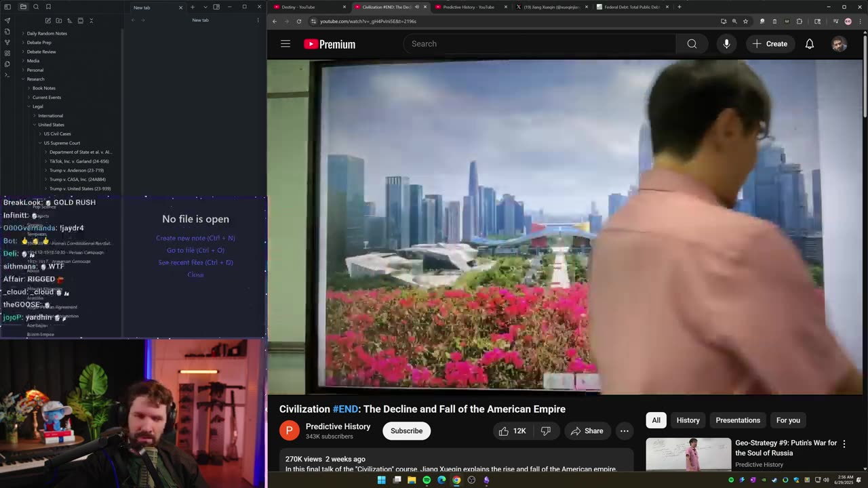Viewport: 868px width, 488px height.
Task: Expand the Book Notes folder
Action: 44,88
